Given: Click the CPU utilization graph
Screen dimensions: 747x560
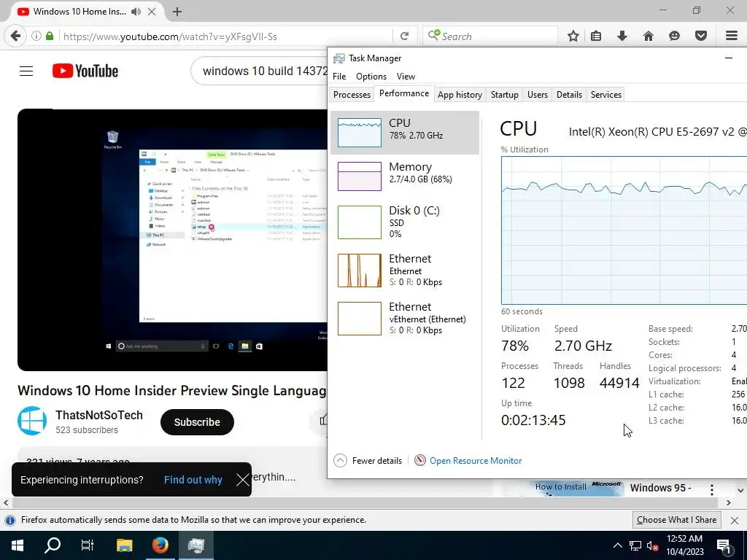Looking at the screenshot, I should click(x=624, y=230).
